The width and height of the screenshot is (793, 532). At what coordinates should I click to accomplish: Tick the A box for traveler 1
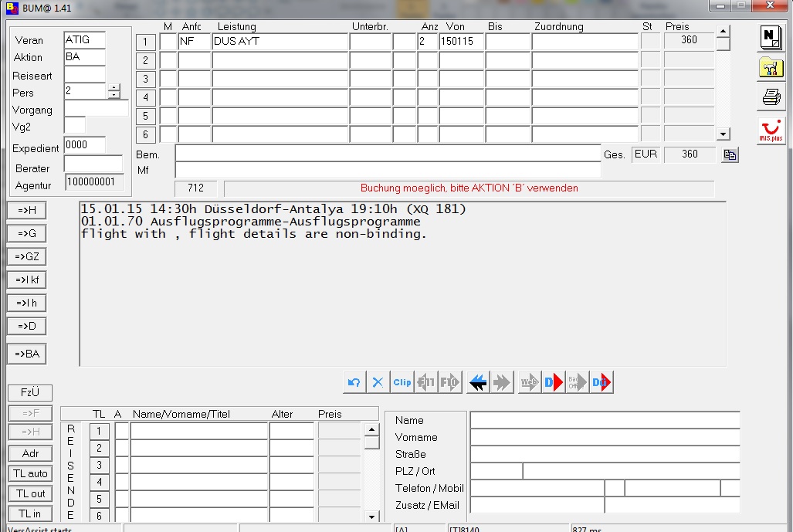pos(121,431)
